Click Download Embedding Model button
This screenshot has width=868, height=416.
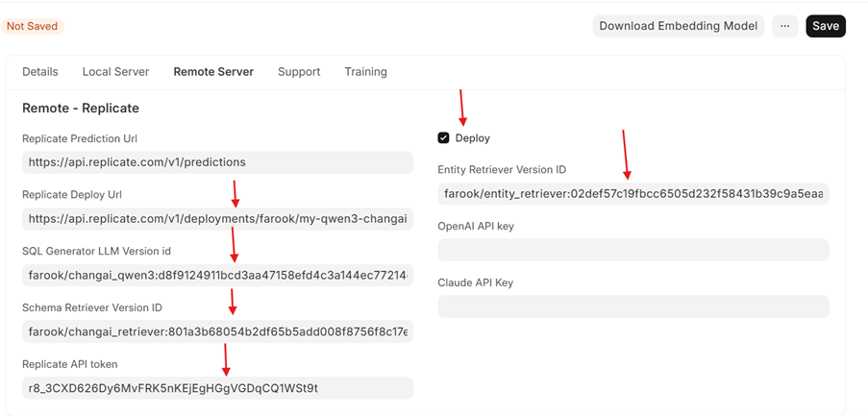[x=678, y=26]
